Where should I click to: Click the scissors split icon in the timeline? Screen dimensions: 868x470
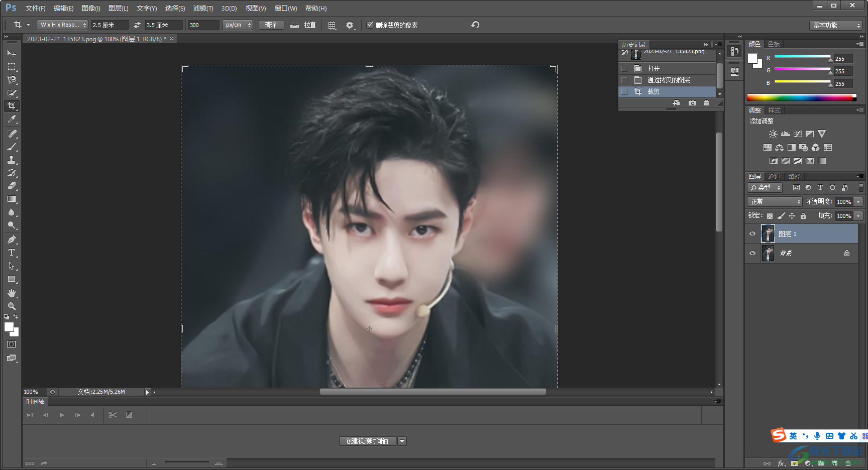[x=113, y=415]
